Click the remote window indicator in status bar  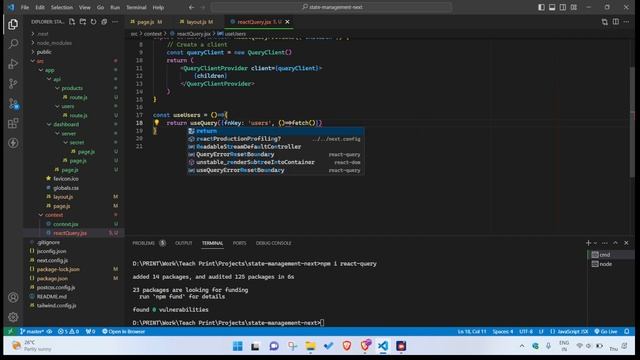10,331
